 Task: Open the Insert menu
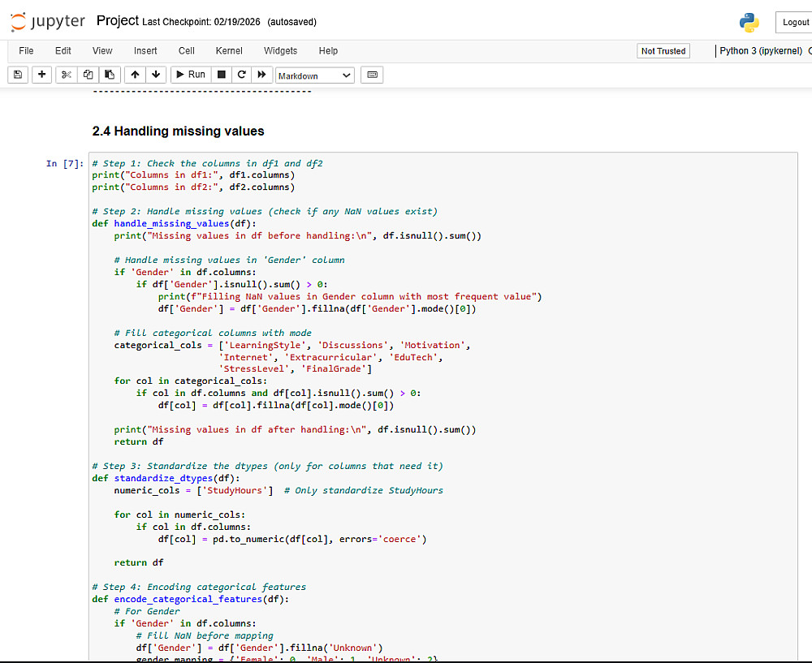click(x=145, y=51)
